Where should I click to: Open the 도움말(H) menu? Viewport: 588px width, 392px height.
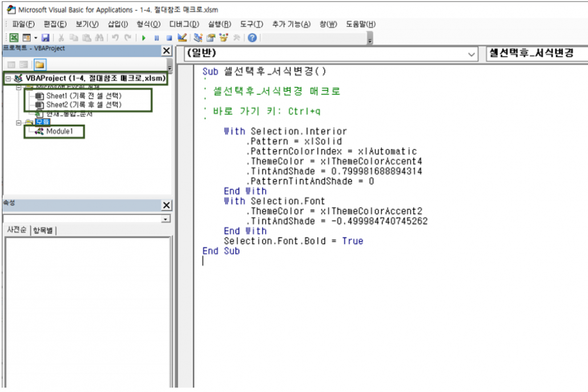coord(360,24)
